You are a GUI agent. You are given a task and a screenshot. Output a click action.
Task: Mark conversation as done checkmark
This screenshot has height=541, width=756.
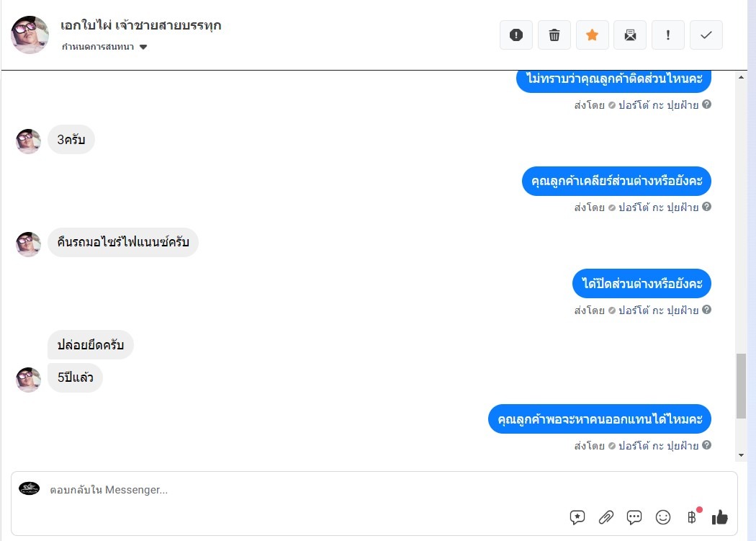tap(706, 35)
